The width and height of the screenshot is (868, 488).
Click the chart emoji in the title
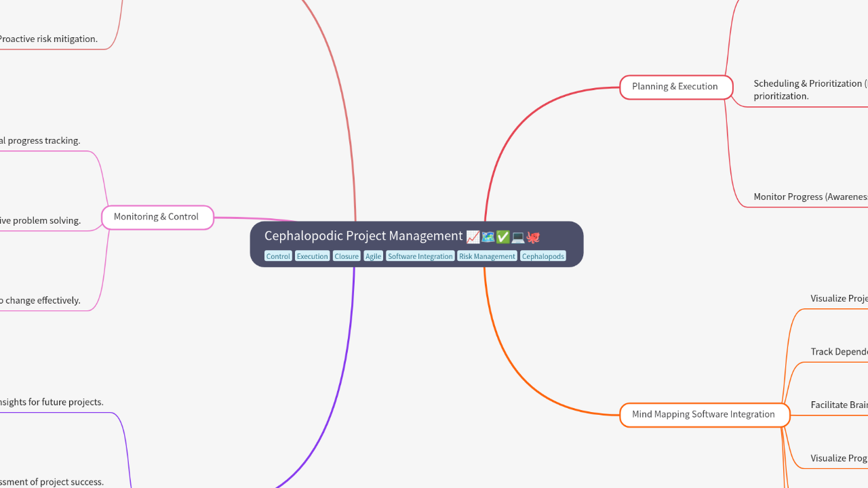[x=473, y=237]
